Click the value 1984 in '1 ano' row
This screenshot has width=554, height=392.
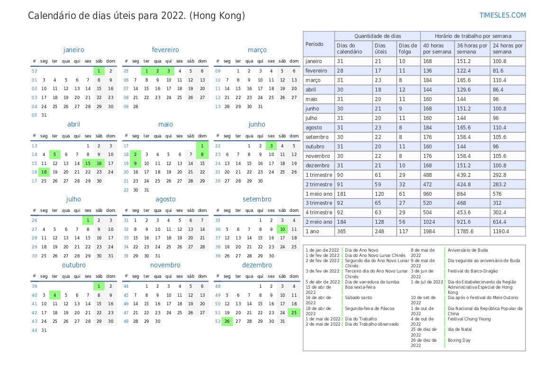coord(430,231)
